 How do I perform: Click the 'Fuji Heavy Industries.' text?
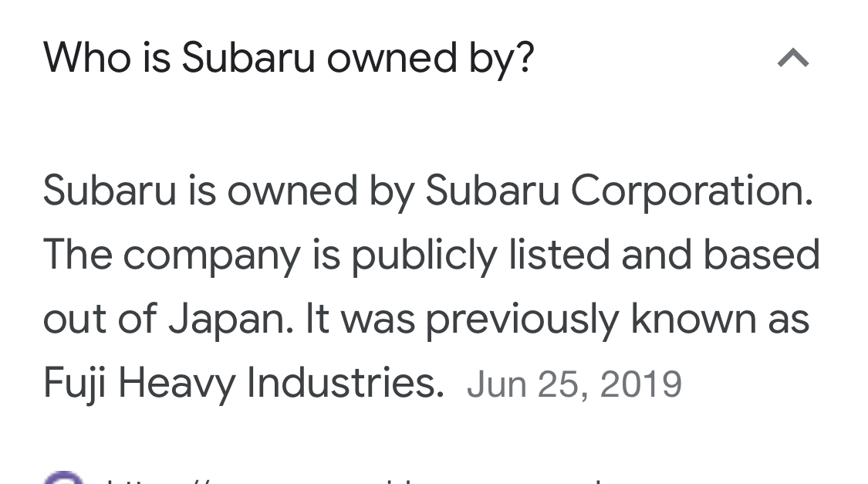point(244,383)
